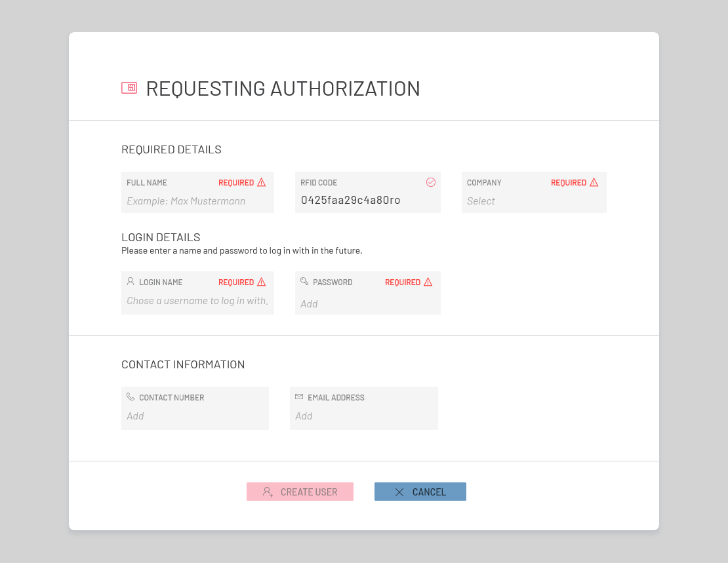The image size is (728, 563).
Task: Click the phone icon beside Contact Number
Action: (x=131, y=397)
